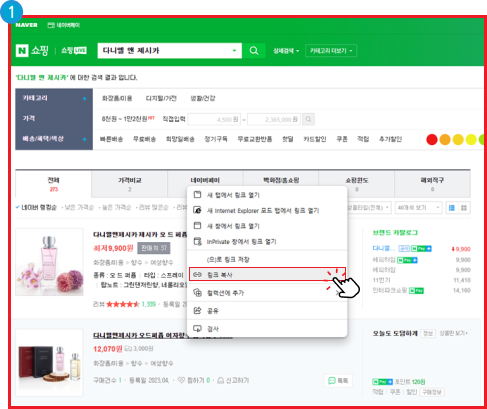The height and width of the screenshot is (409, 487).
Task: Click the NAVER logo in top bar
Action: (x=26, y=25)
